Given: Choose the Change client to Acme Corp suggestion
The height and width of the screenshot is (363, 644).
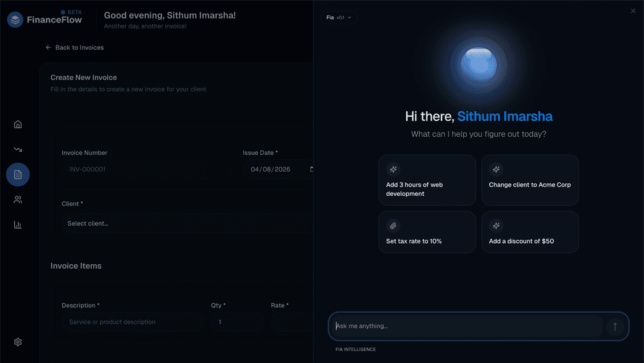Looking at the screenshot, I should pos(530,180).
